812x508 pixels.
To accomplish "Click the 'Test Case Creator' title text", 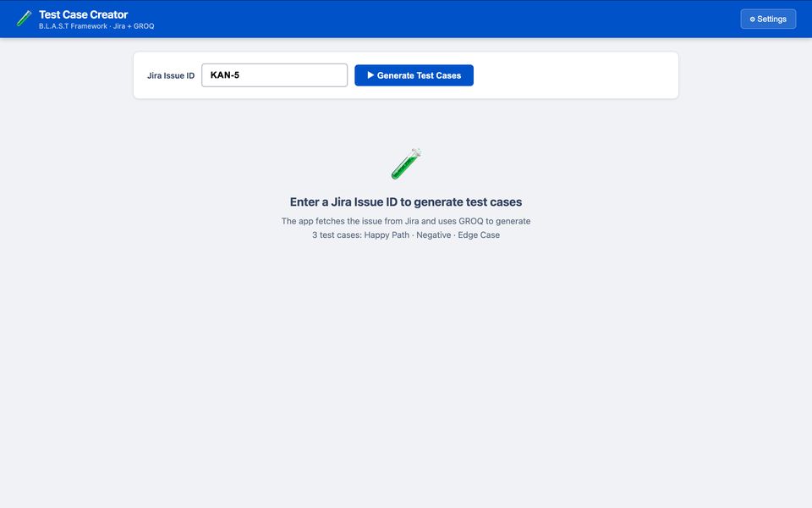I will pyautogui.click(x=84, y=14).
